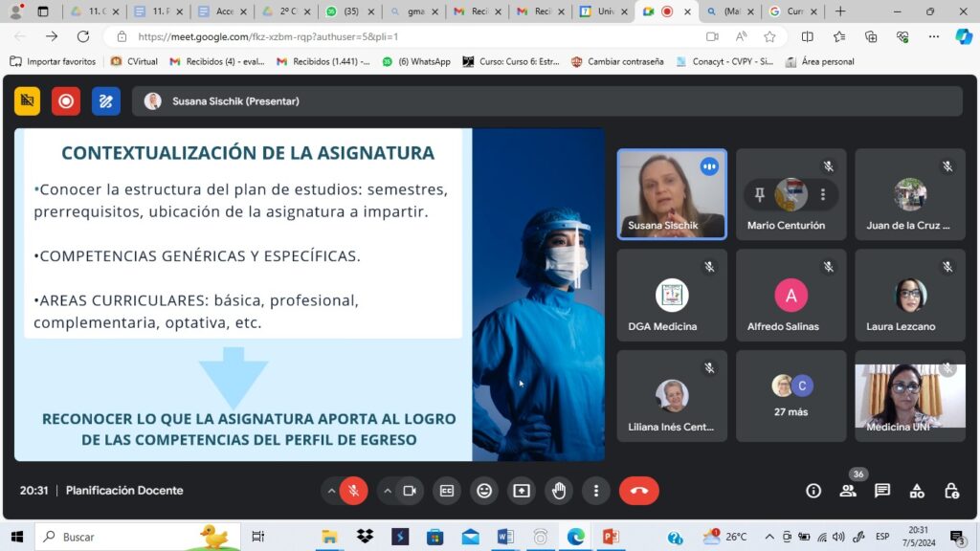Unmute the microphone in Meet
This screenshot has height=551, width=980.
[x=353, y=491]
